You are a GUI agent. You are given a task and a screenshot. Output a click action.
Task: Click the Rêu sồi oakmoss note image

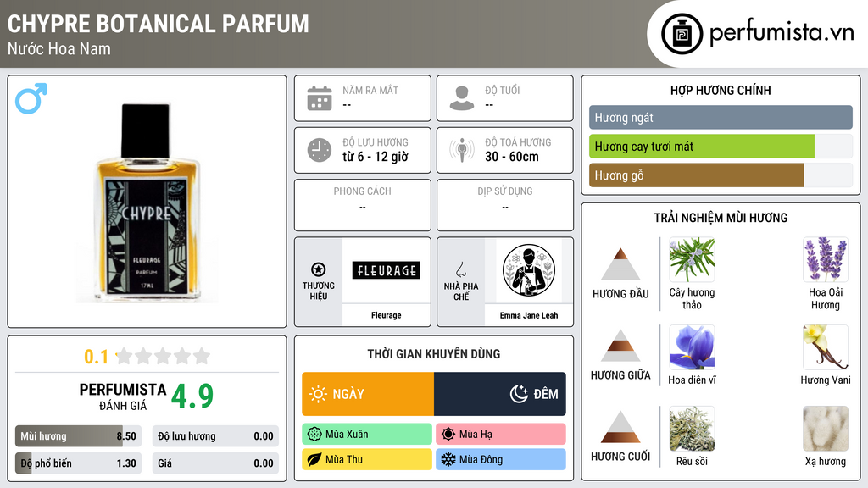(x=692, y=429)
